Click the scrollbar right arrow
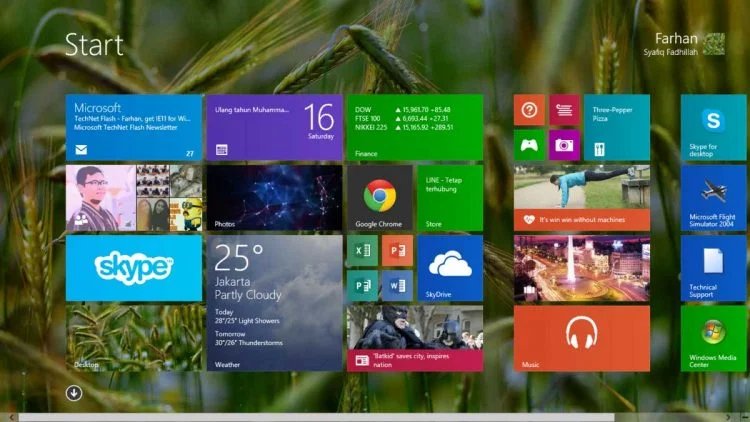 [728, 418]
